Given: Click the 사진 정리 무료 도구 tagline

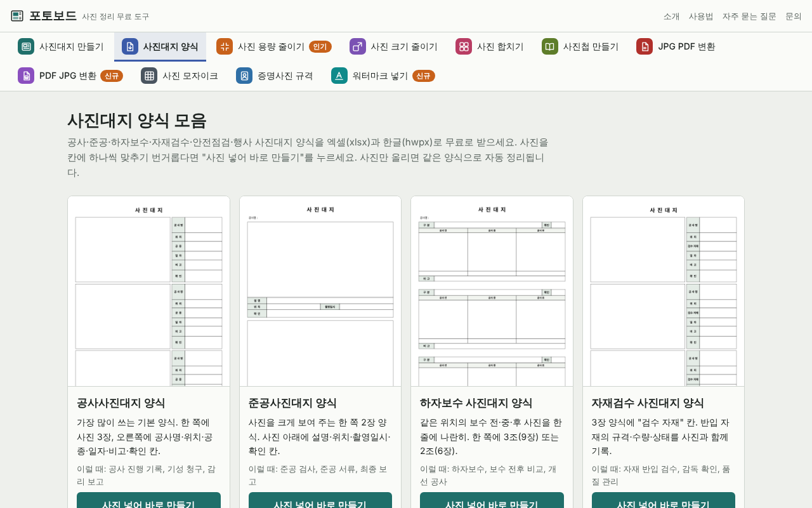Looking at the screenshot, I should coord(115,17).
